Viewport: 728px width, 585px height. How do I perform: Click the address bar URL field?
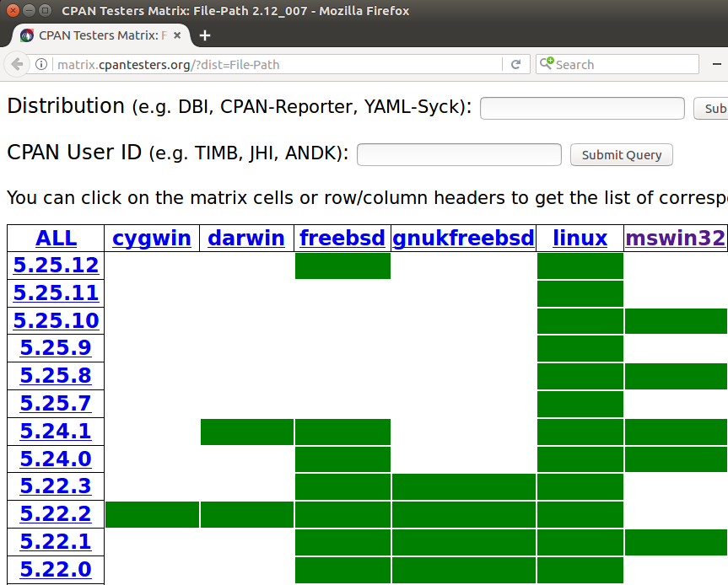pyautogui.click(x=278, y=65)
